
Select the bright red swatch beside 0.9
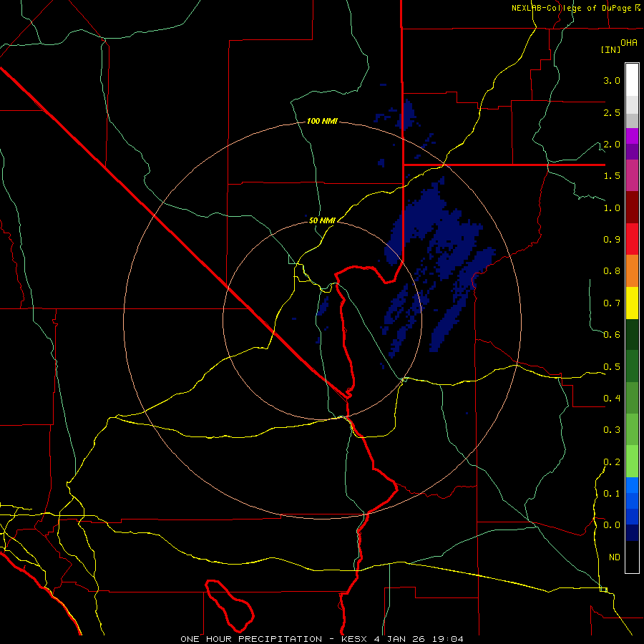[x=632, y=239]
